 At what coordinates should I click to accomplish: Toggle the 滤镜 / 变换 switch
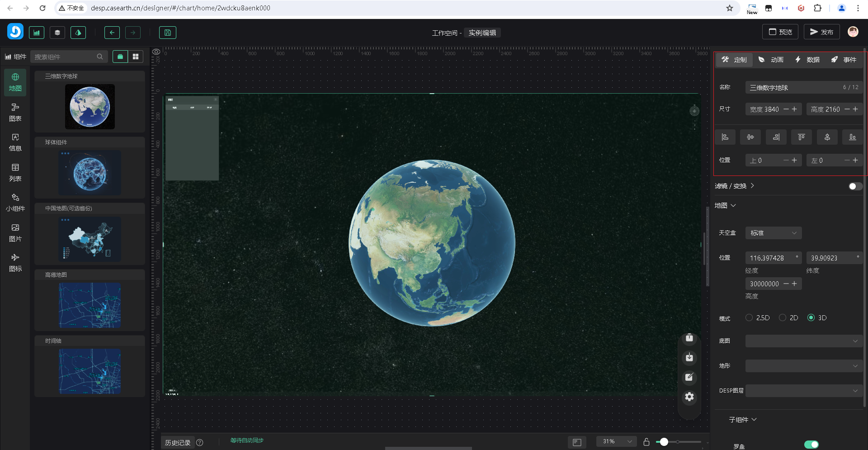855,186
